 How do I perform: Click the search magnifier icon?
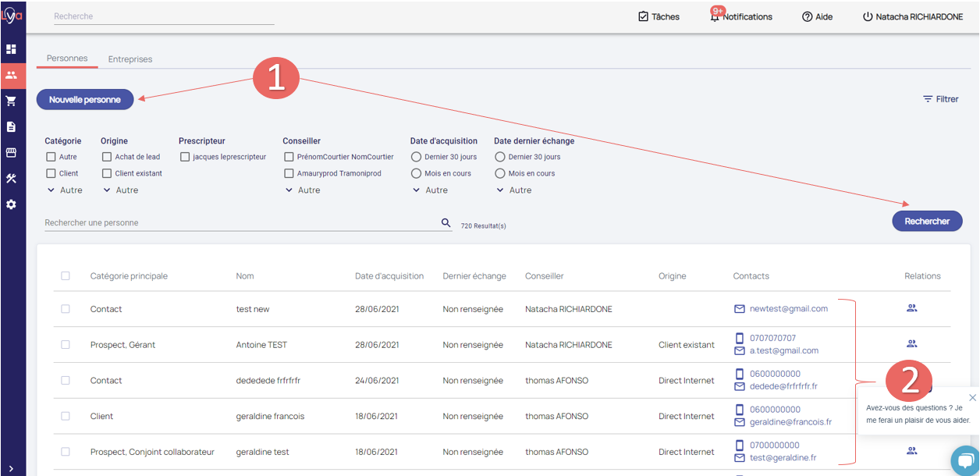point(446,223)
